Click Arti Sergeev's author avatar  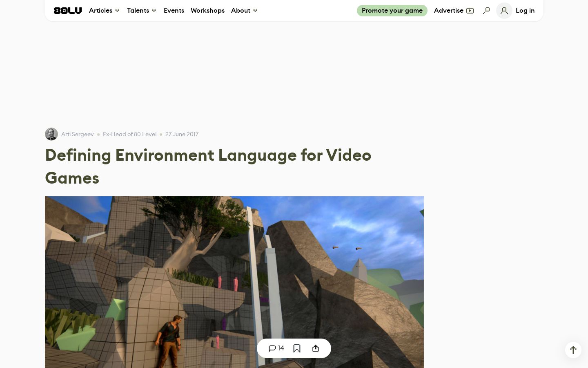pos(51,134)
